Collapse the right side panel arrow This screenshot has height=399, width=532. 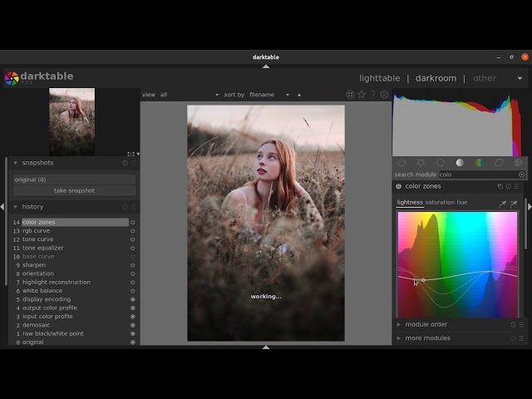pos(530,207)
